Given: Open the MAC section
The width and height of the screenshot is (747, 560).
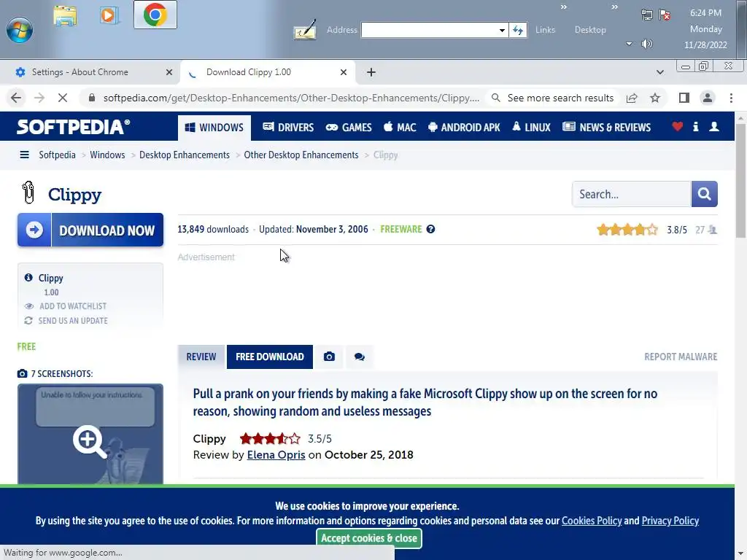Looking at the screenshot, I should pyautogui.click(x=400, y=128).
